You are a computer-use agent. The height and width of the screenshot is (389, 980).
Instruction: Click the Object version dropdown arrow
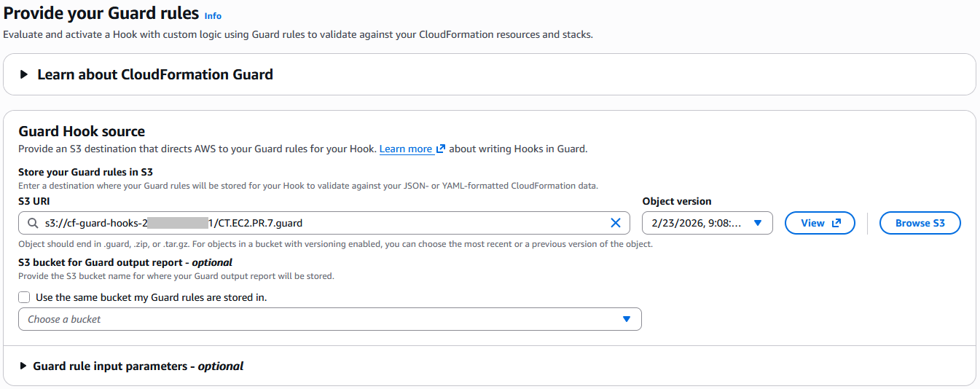click(x=758, y=223)
